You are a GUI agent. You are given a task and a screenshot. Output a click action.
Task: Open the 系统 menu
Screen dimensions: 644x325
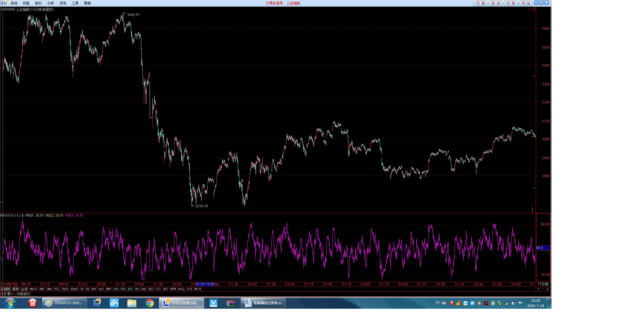(14, 3)
